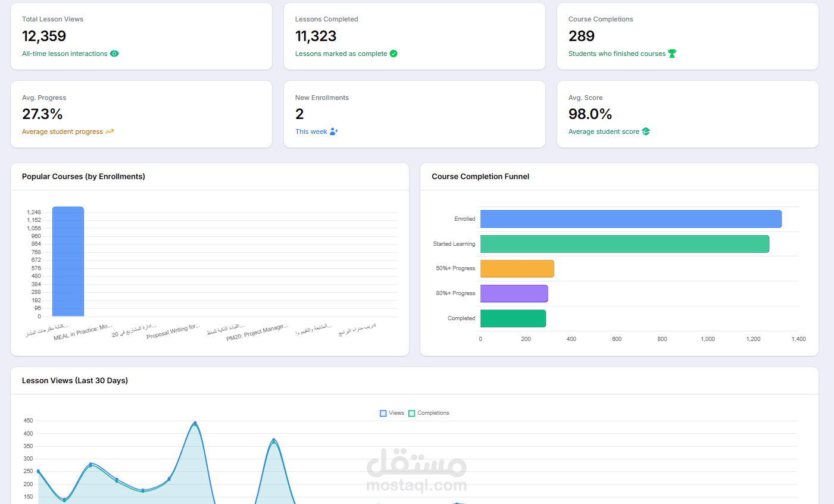Toggle the Completions legend box in chart
The height and width of the screenshot is (504, 834).
[411, 413]
